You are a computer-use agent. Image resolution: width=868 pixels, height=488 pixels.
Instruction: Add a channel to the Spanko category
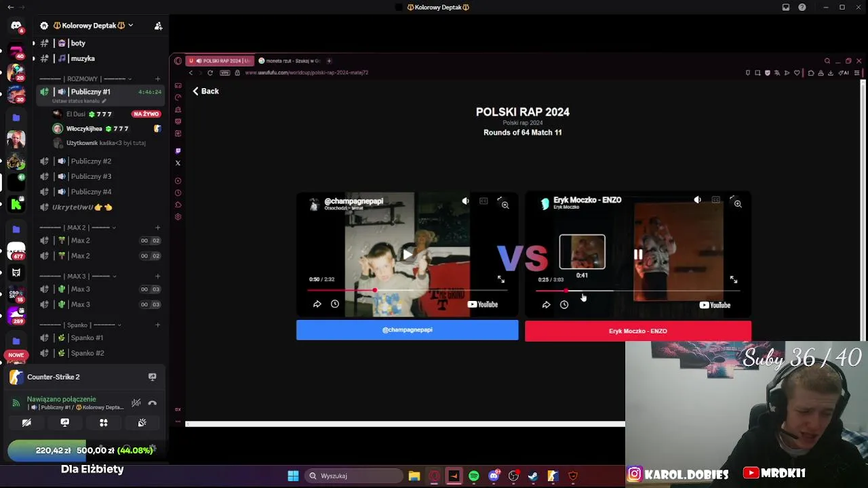(157, 325)
